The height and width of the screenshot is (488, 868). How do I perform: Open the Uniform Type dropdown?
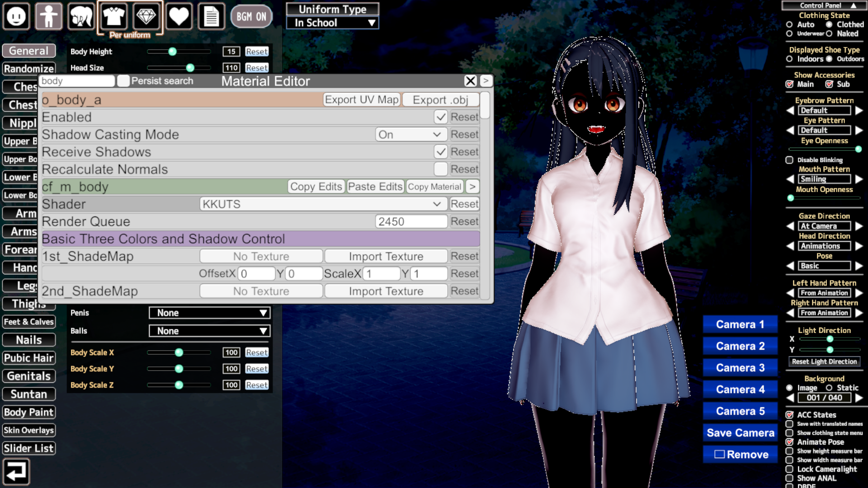click(333, 23)
